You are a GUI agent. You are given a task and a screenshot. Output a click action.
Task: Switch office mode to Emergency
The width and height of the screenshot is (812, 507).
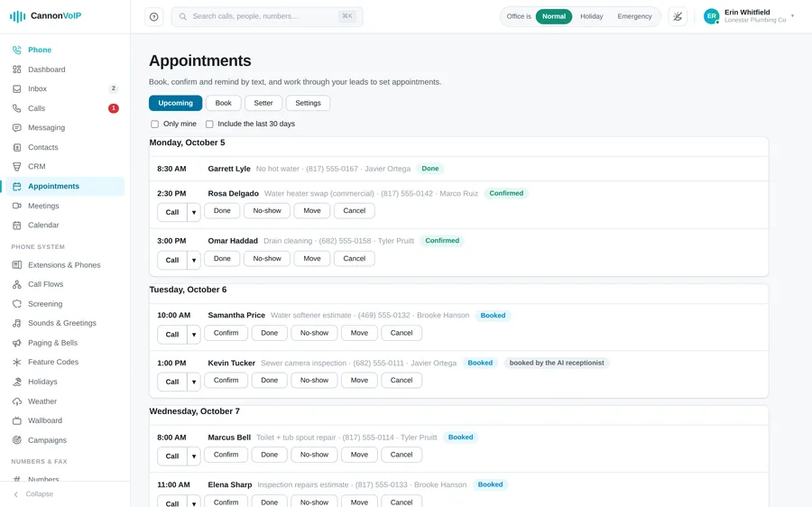pyautogui.click(x=634, y=16)
